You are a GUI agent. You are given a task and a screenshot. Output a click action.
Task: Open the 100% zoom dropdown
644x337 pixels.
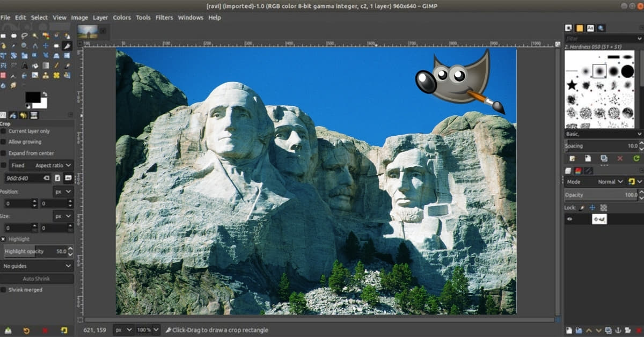[148, 330]
